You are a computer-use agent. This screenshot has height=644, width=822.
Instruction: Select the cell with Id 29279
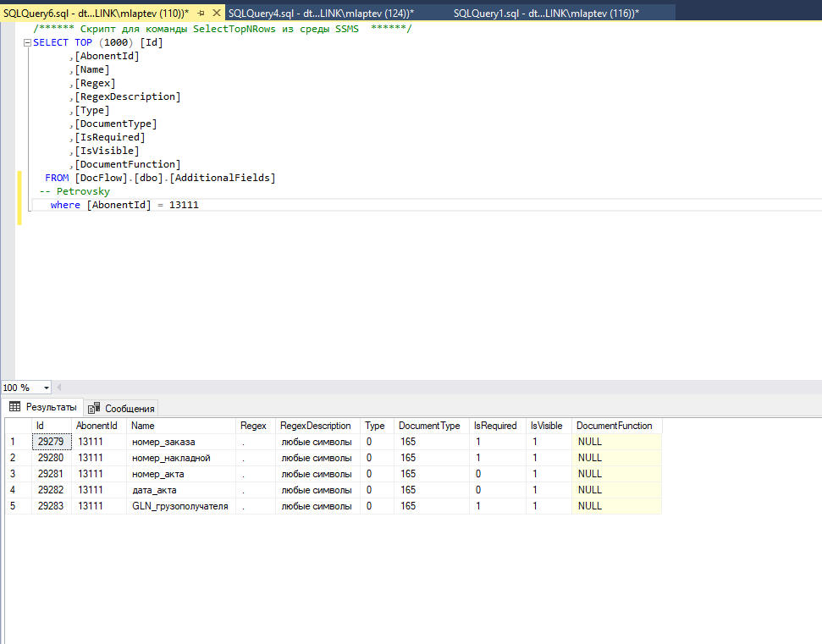click(52, 442)
